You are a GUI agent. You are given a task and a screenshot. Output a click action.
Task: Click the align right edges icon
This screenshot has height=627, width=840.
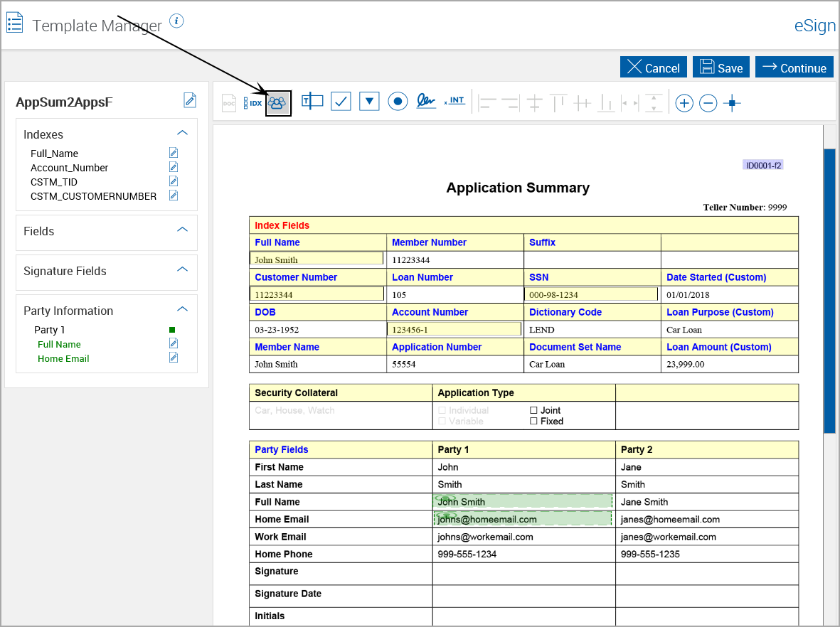tap(511, 103)
